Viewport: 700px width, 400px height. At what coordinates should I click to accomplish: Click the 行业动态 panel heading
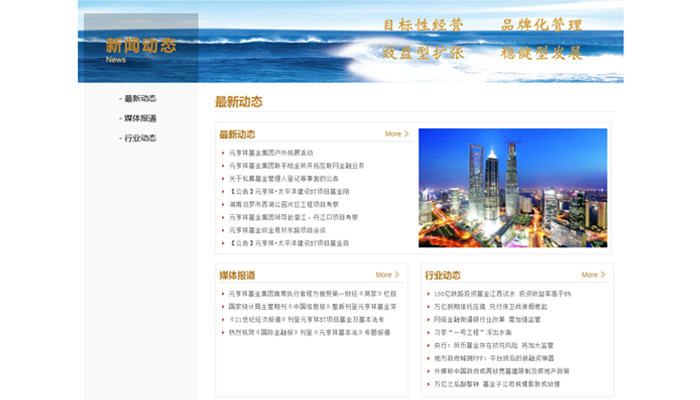click(x=442, y=275)
